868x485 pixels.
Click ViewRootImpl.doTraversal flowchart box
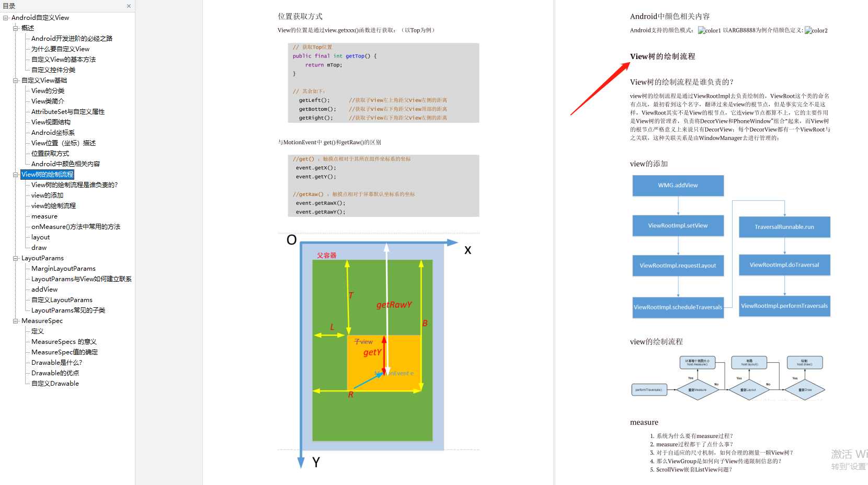[784, 265]
